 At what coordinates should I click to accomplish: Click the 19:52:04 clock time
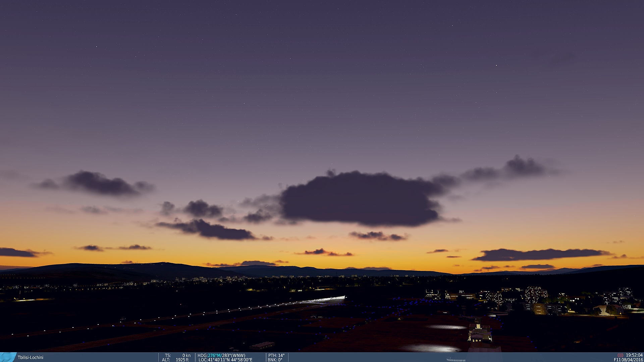click(x=634, y=355)
